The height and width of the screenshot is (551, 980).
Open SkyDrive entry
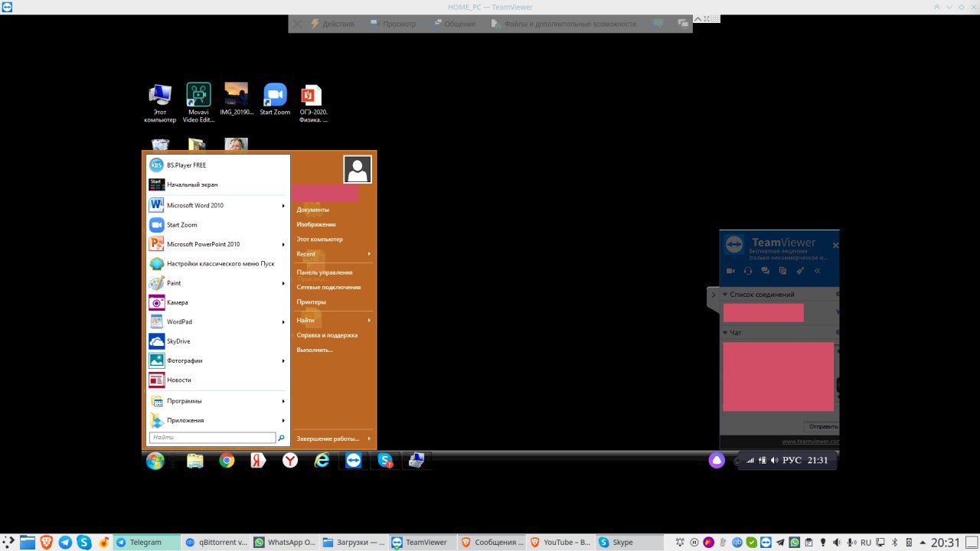coord(217,341)
